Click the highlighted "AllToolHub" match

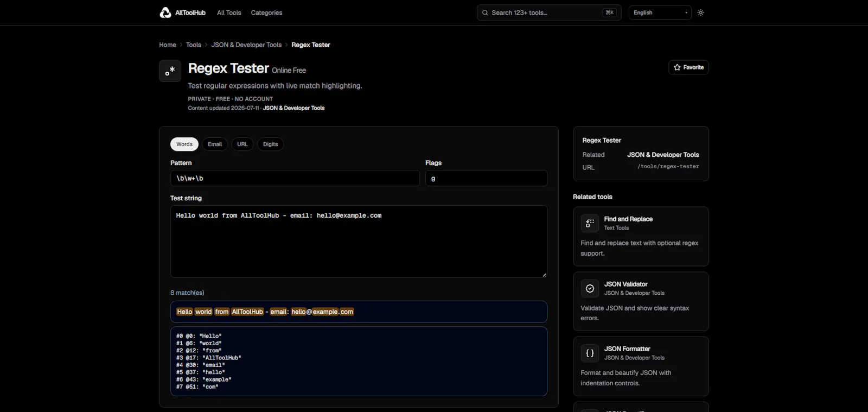(x=247, y=312)
